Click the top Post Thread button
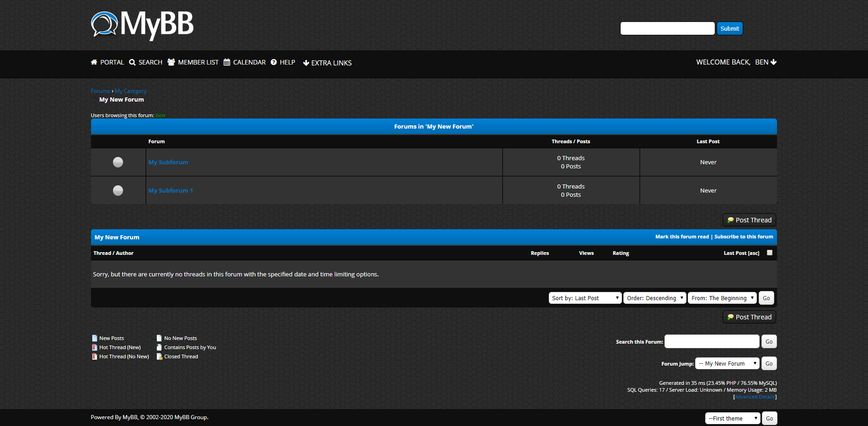The image size is (868, 426). tap(749, 220)
